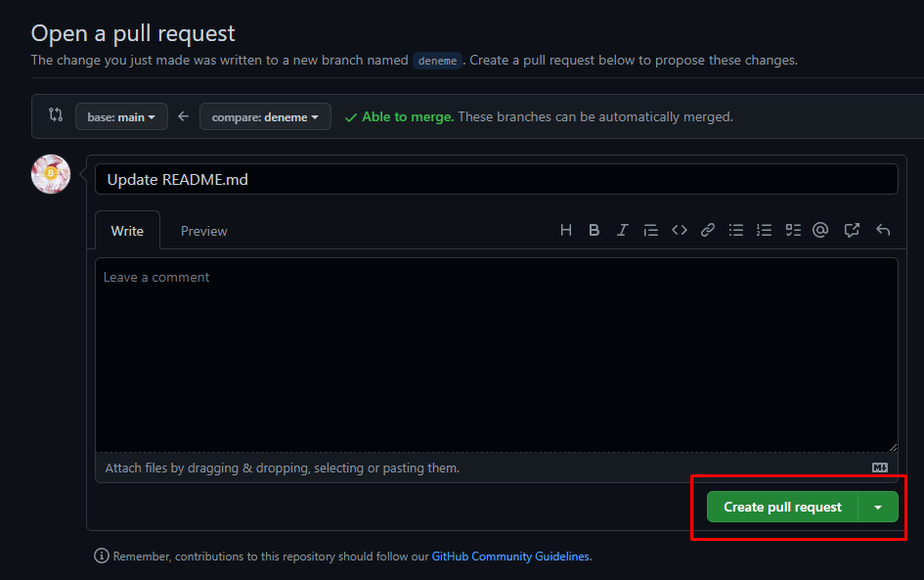
Task: Insert code with the angle brackets icon
Action: pyautogui.click(x=679, y=231)
